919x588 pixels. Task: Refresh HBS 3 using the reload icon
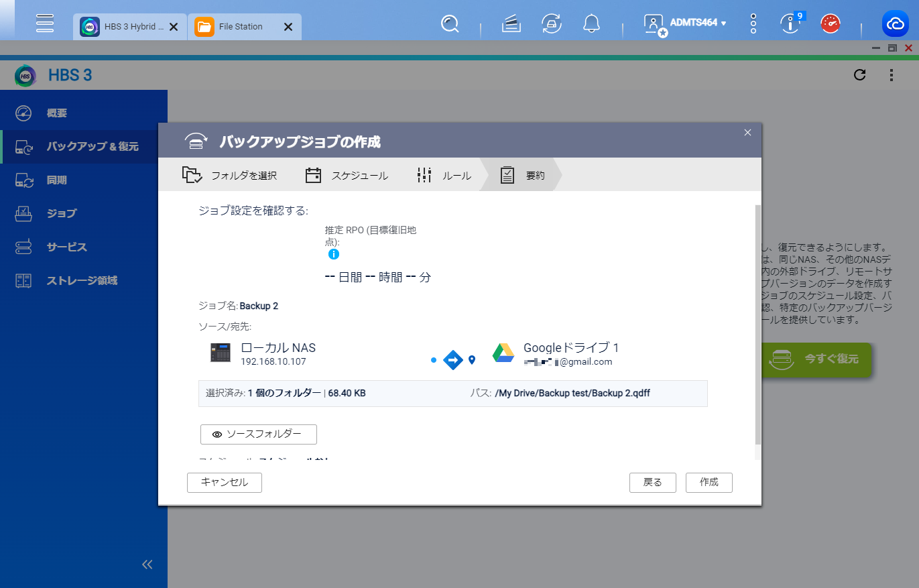[x=860, y=75]
